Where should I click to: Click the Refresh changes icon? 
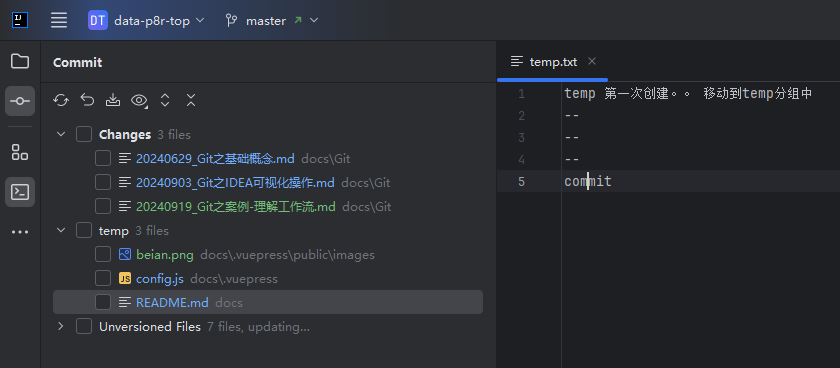click(61, 100)
